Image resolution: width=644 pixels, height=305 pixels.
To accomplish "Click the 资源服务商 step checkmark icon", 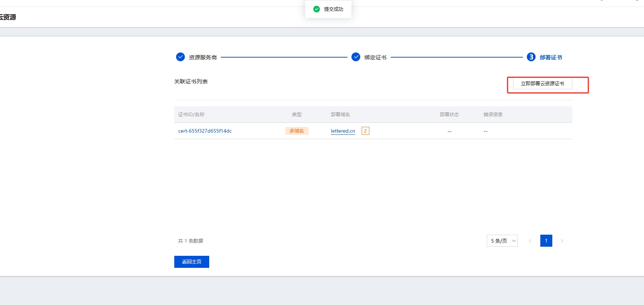I will point(180,57).
